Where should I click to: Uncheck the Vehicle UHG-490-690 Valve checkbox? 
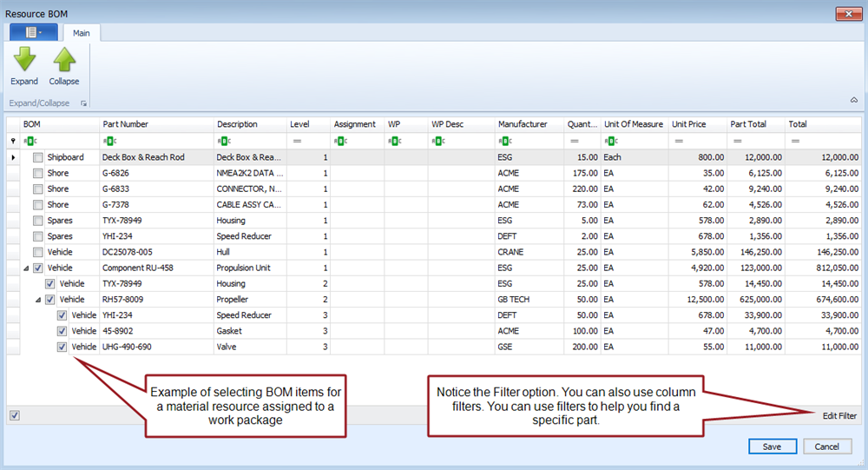[62, 347]
